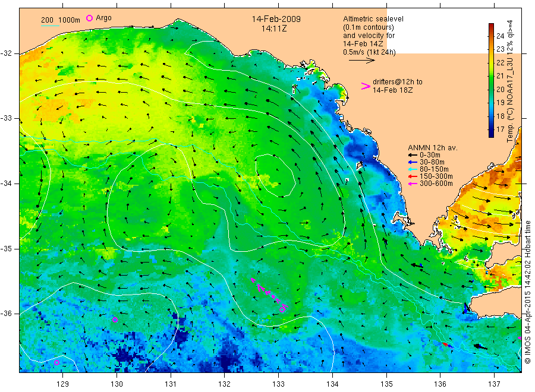The height and width of the screenshot is (392, 535).
Task: Click the '0.5m/s (1kt 24h)' label
Action: pyautogui.click(x=369, y=52)
